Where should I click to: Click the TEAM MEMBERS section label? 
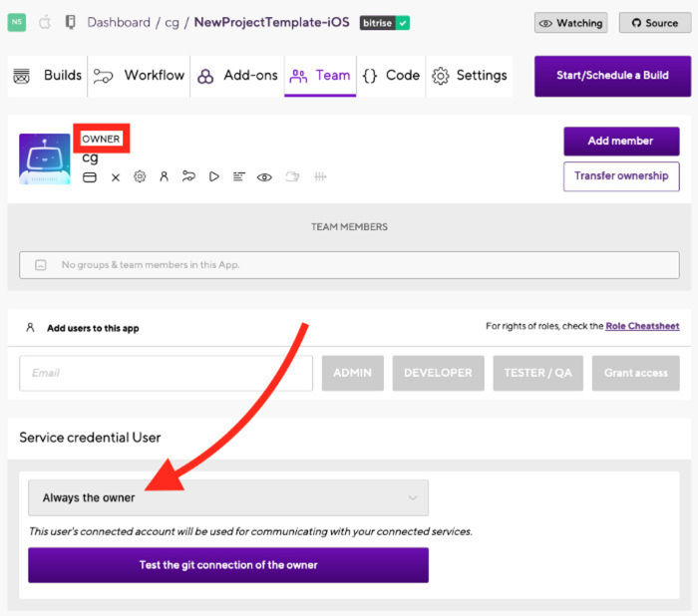[349, 227]
